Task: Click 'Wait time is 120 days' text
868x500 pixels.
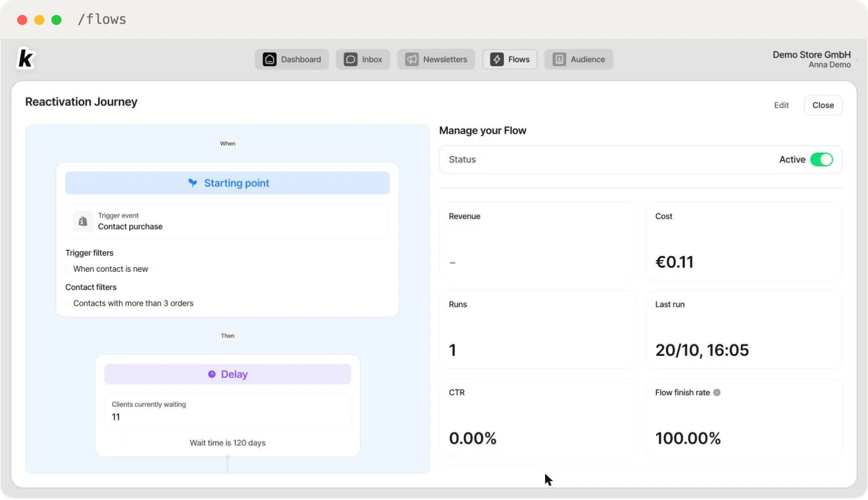Action: tap(228, 442)
